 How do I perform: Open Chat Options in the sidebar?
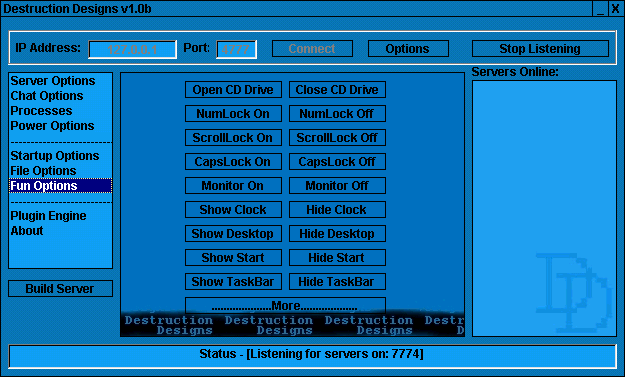tap(60, 96)
